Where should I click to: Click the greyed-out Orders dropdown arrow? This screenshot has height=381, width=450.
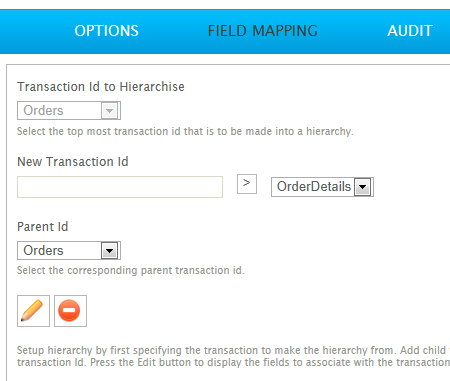click(x=109, y=111)
